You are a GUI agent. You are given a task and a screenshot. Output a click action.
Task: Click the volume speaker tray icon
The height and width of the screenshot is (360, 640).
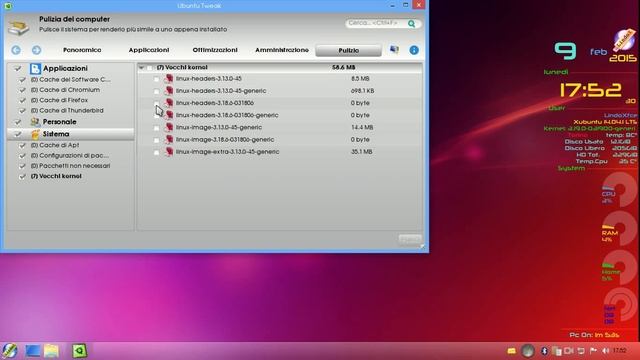[x=606, y=351]
